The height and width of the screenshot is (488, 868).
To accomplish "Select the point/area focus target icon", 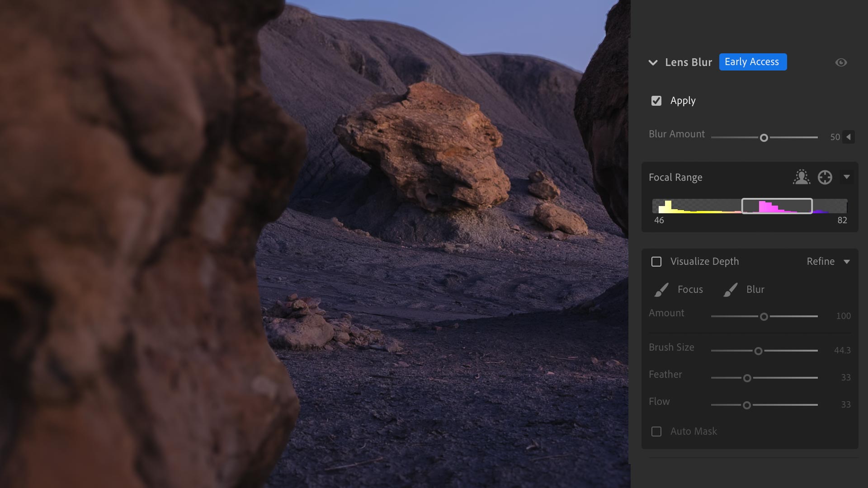I will click(825, 177).
